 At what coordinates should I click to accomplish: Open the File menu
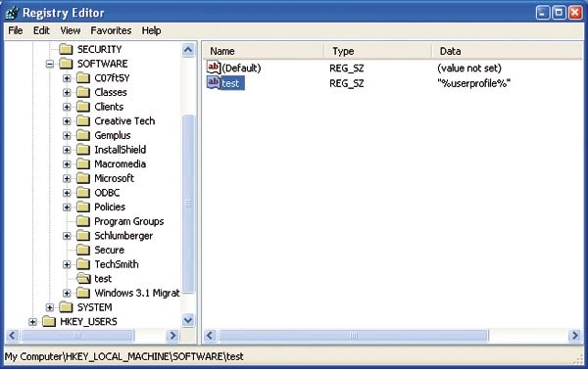pyautogui.click(x=16, y=30)
